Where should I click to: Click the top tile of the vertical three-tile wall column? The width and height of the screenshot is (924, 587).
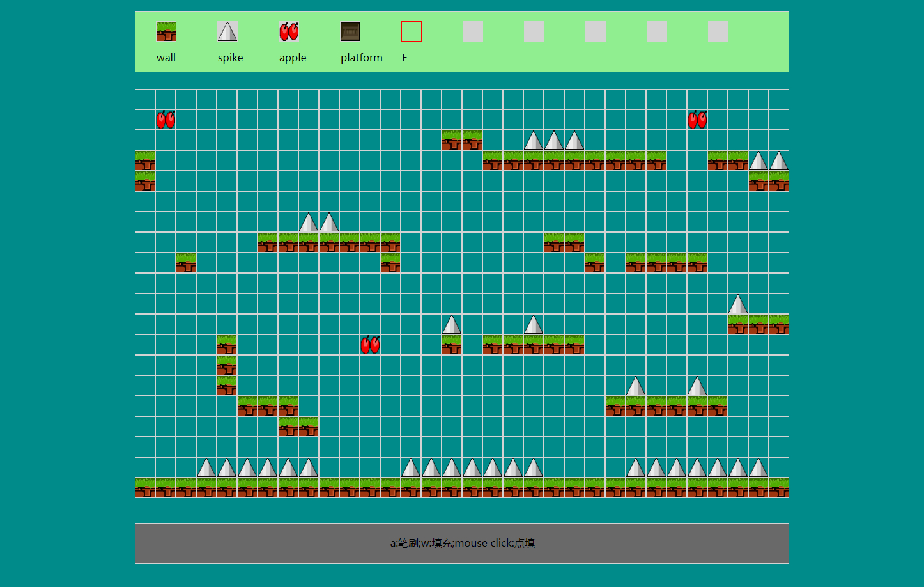227,345
